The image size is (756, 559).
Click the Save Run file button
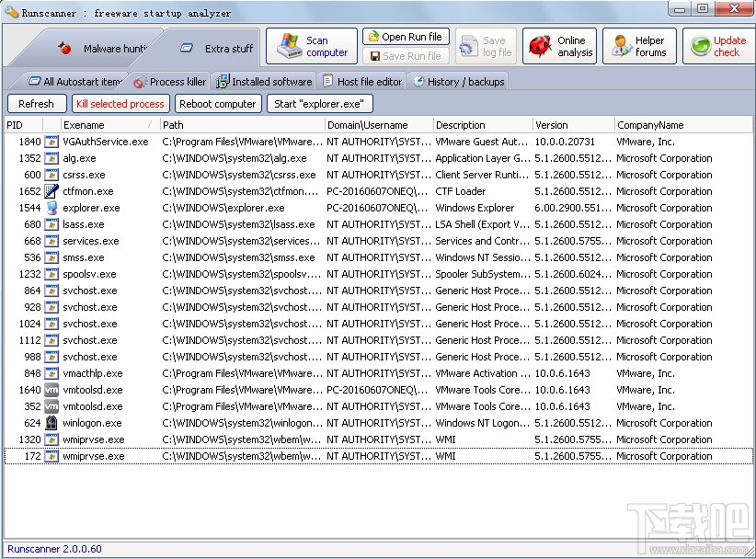(406, 56)
